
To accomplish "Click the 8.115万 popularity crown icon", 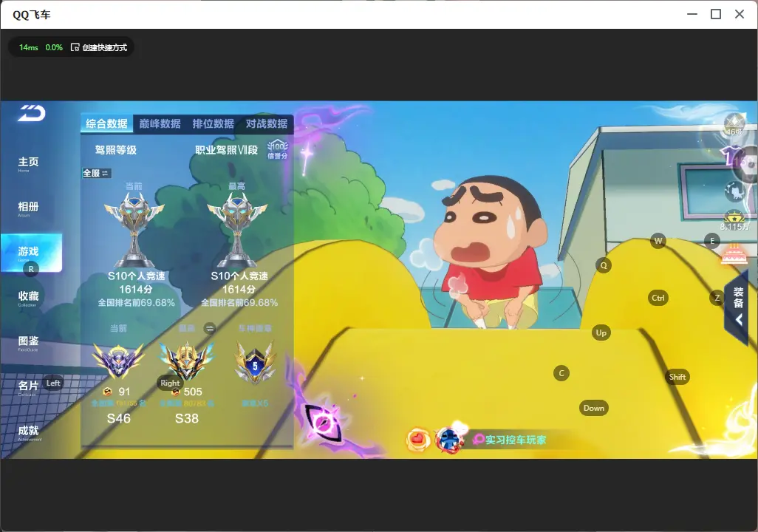I will click(734, 220).
